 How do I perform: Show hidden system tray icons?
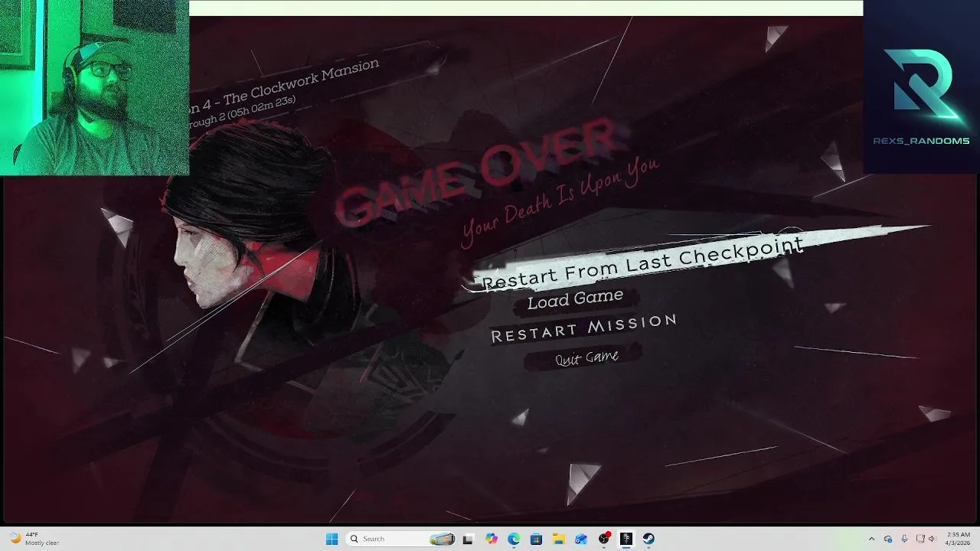[871, 539]
